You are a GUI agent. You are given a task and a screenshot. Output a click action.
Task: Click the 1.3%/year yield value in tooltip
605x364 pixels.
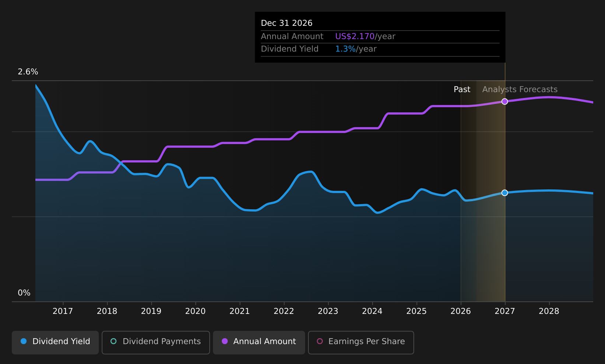(356, 49)
